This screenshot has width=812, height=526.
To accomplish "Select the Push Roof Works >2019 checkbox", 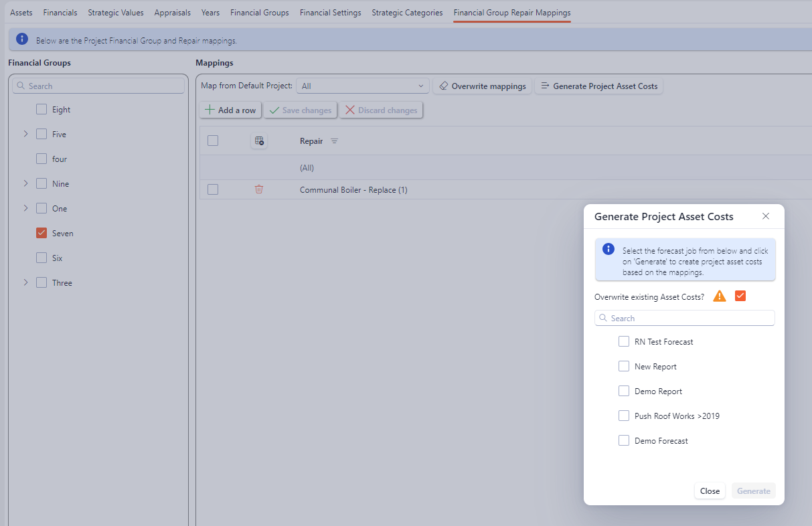I will tap(624, 416).
